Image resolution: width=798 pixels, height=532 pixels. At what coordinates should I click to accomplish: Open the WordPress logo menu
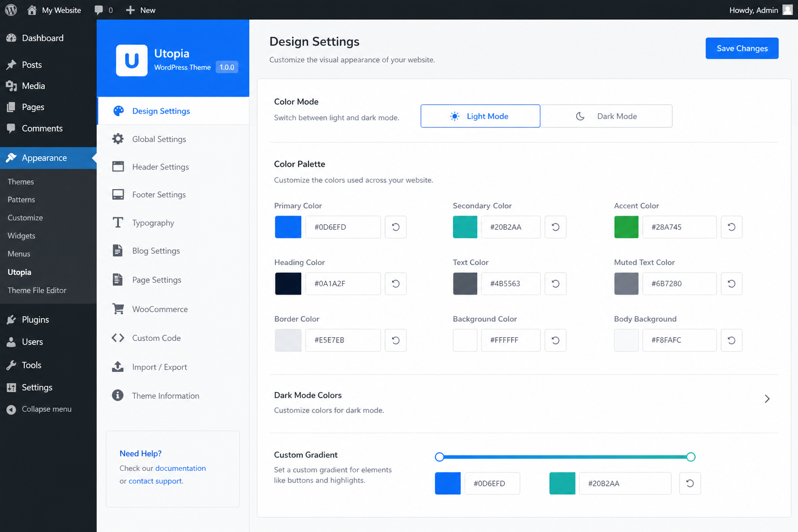(x=11, y=10)
